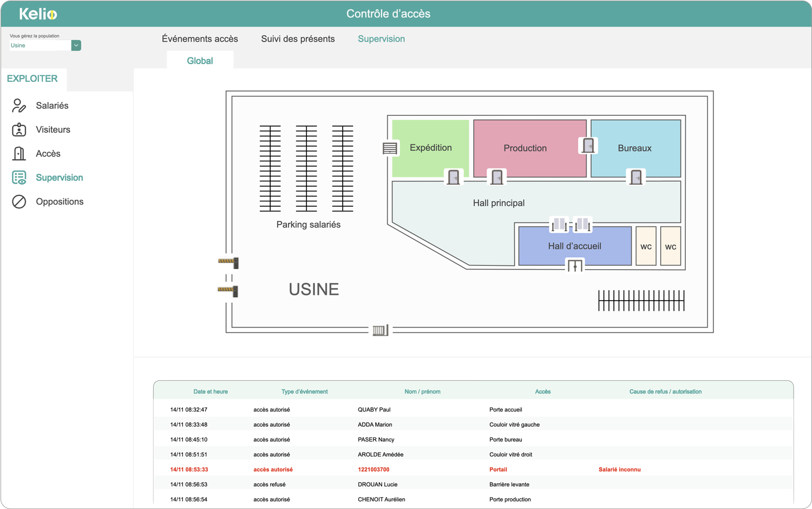Select the Portail gate icon on bottom wall

pos(381,330)
